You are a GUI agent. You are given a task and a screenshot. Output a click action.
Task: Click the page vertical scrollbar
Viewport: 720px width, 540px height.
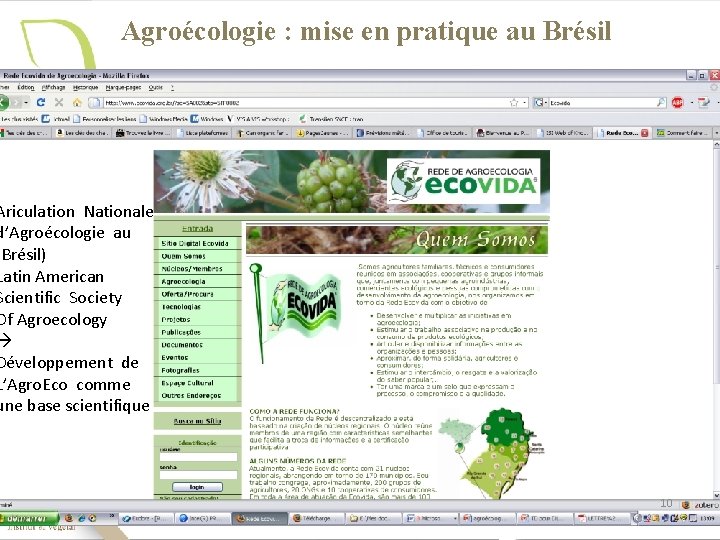[x=715, y=319]
